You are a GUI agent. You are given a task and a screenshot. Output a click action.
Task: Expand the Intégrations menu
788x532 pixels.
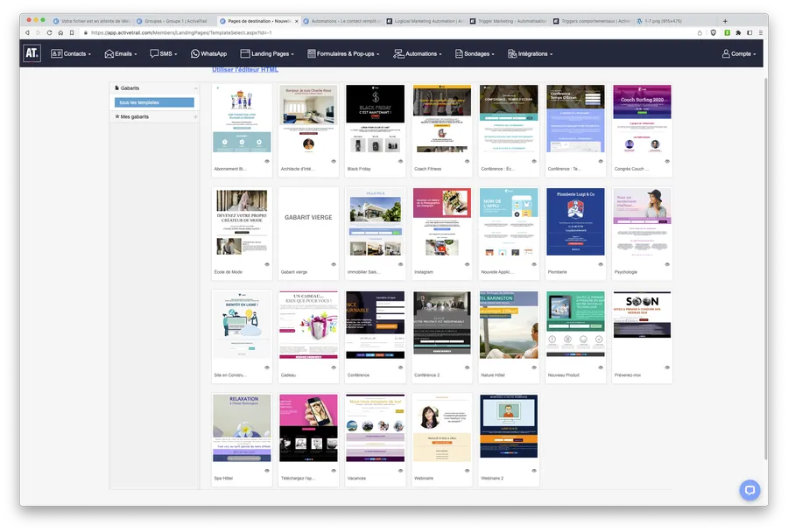(x=530, y=53)
